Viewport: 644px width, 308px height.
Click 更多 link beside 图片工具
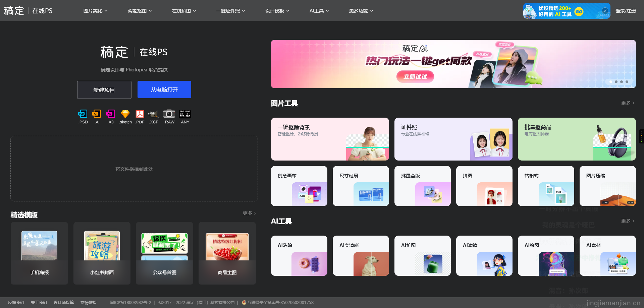click(x=627, y=103)
